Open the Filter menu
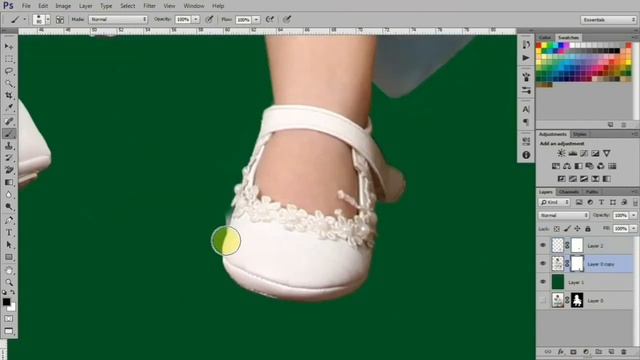This screenshot has height=360, width=640. coord(149,6)
